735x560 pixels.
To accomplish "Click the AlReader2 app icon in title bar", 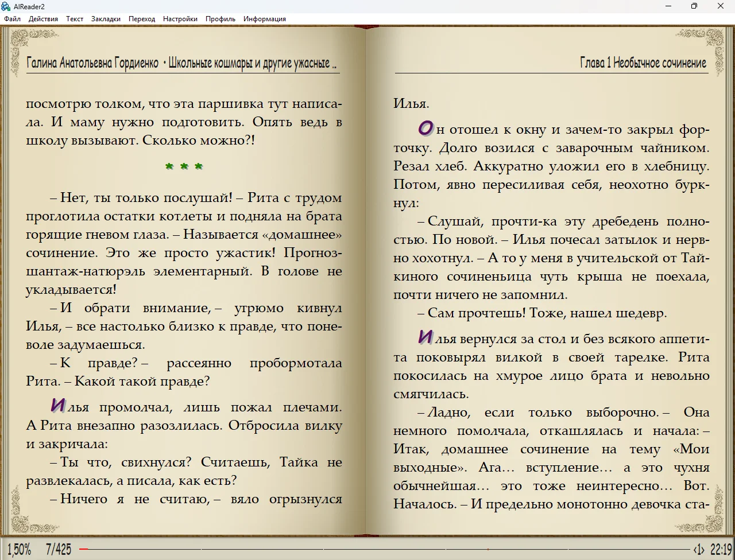I will 6,6.
